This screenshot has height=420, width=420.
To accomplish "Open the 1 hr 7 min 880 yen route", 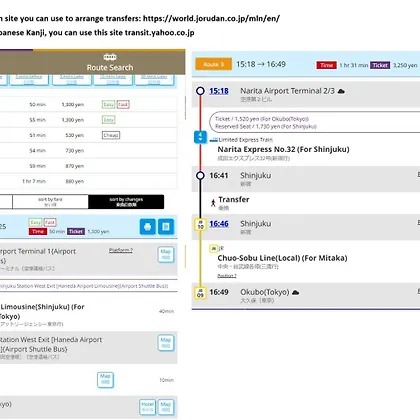I will pyautogui.click(x=88, y=181).
